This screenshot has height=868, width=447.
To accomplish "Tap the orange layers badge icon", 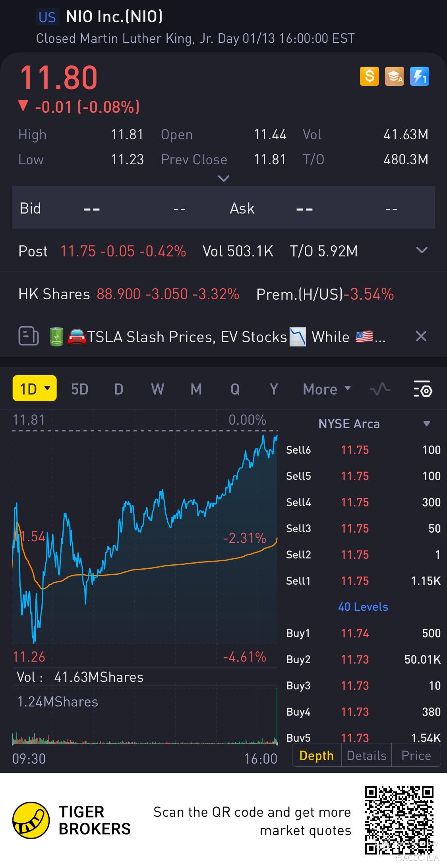I will 394,76.
